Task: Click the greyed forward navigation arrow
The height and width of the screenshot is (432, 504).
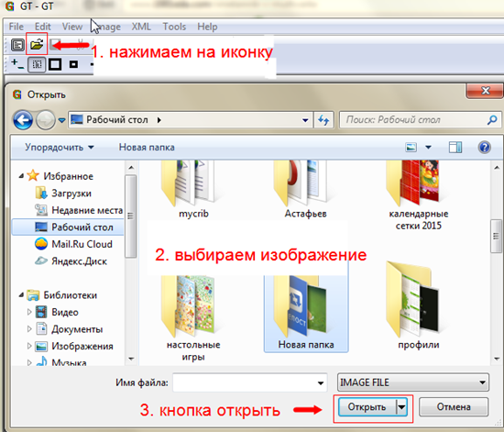Action: (x=45, y=120)
